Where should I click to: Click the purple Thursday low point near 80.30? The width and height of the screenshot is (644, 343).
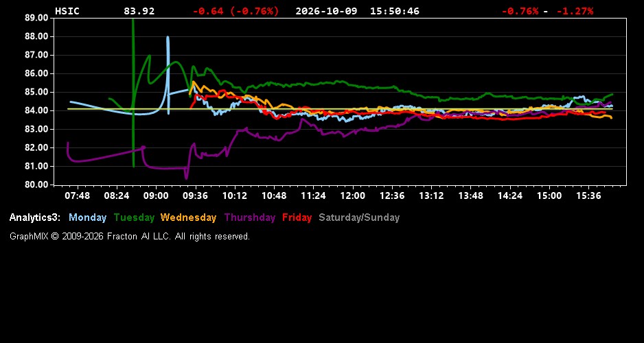[186, 178]
